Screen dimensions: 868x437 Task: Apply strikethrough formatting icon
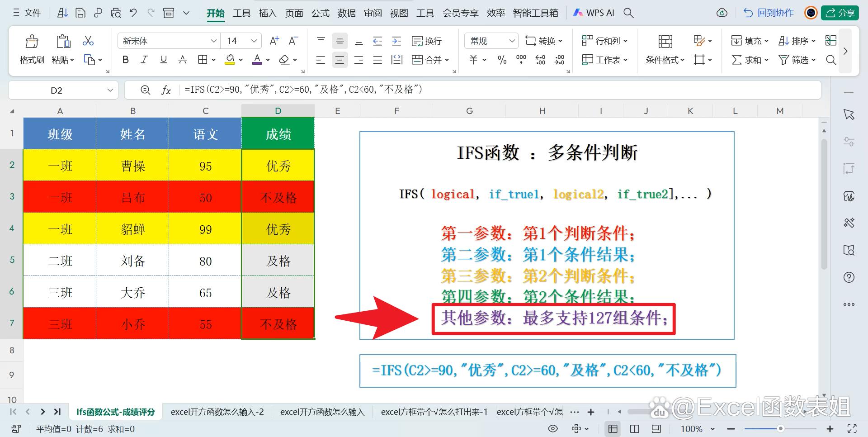point(183,60)
